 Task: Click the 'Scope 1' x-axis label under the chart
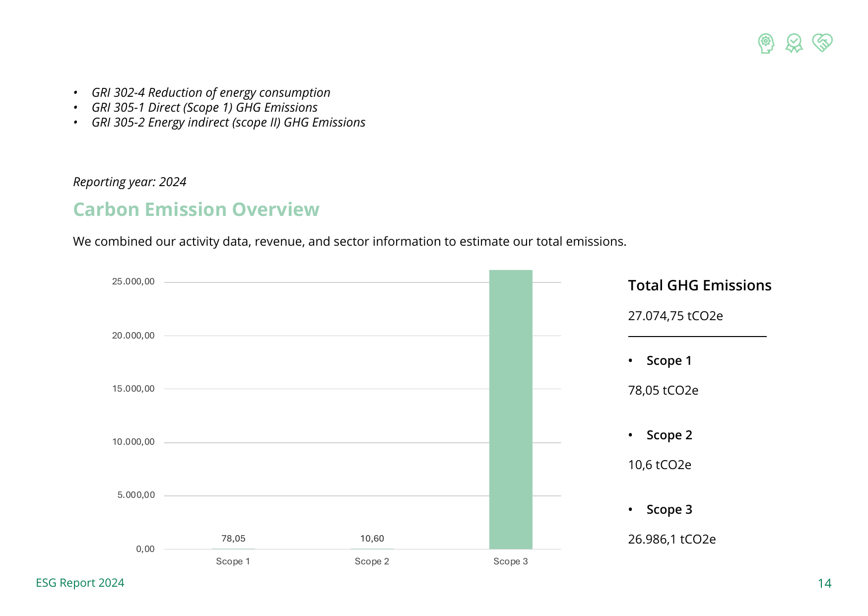coord(233,561)
